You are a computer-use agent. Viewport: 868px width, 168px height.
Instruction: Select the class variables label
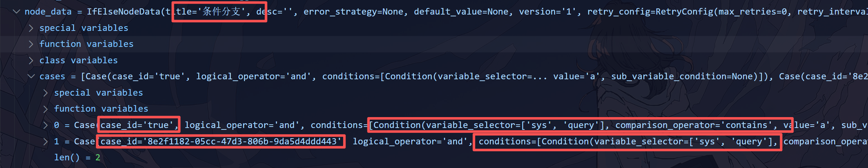[78, 60]
